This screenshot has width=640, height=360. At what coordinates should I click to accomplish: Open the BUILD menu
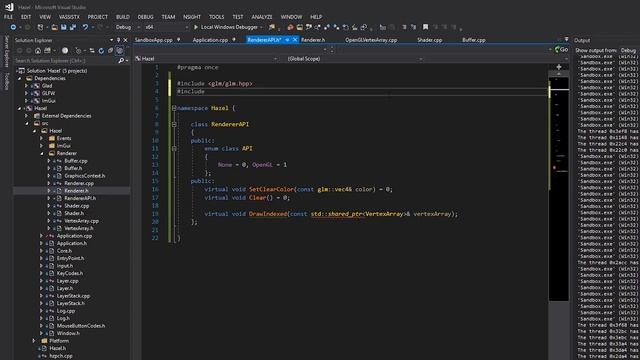pos(122,17)
